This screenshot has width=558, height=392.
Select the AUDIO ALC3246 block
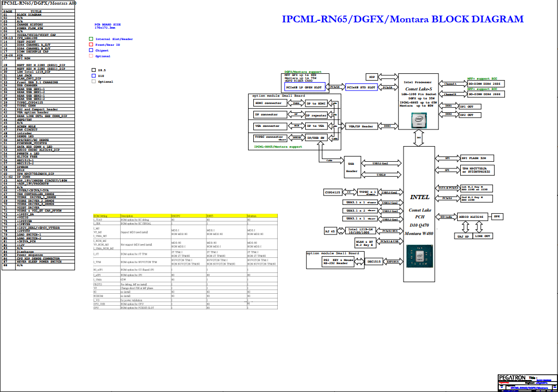[x=473, y=217]
